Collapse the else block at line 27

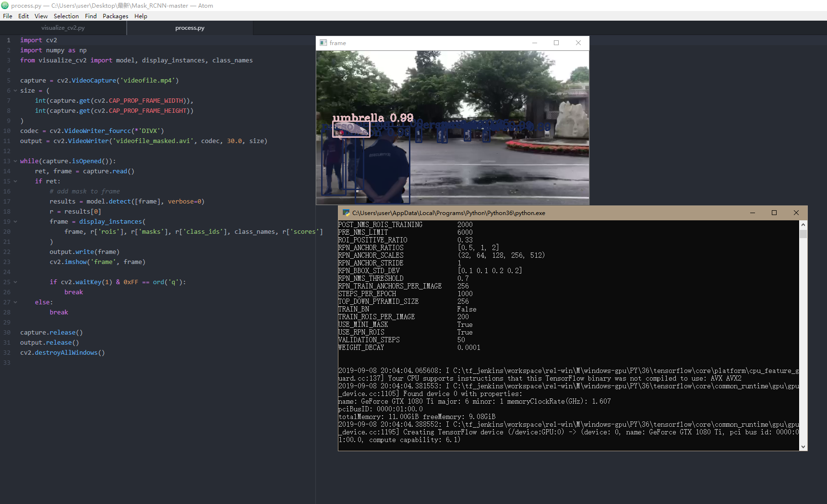(15, 302)
